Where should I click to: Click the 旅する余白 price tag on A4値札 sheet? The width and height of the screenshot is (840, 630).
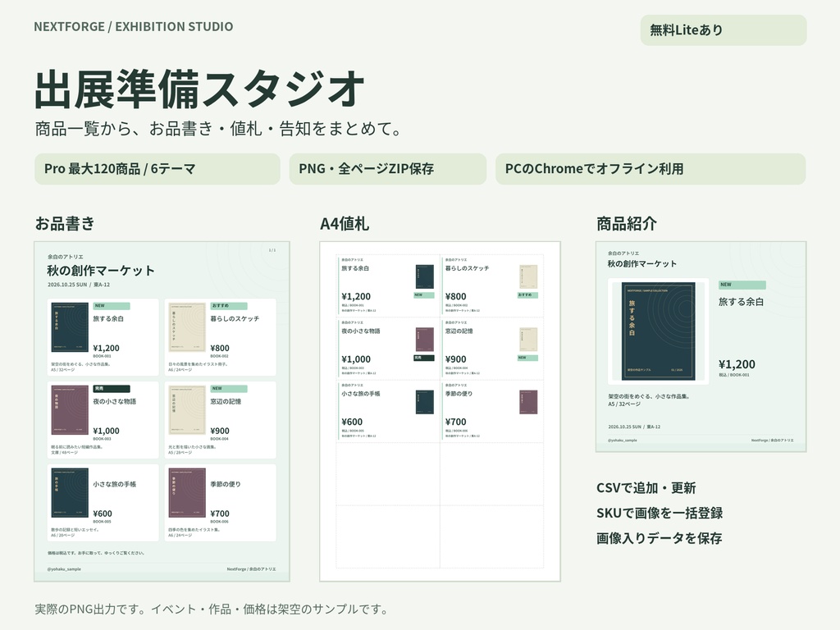click(388, 285)
